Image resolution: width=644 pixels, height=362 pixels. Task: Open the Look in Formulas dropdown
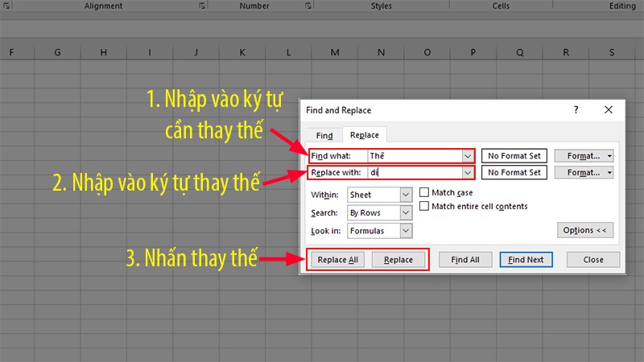(x=380, y=231)
